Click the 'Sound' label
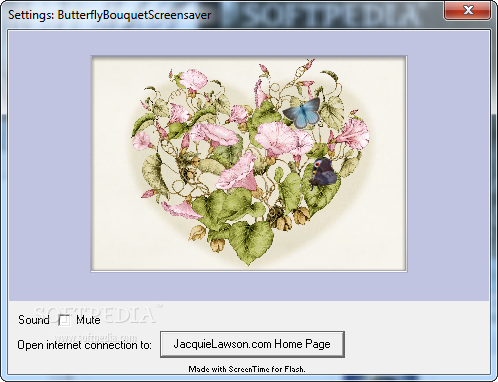The width and height of the screenshot is (498, 382). point(34,320)
